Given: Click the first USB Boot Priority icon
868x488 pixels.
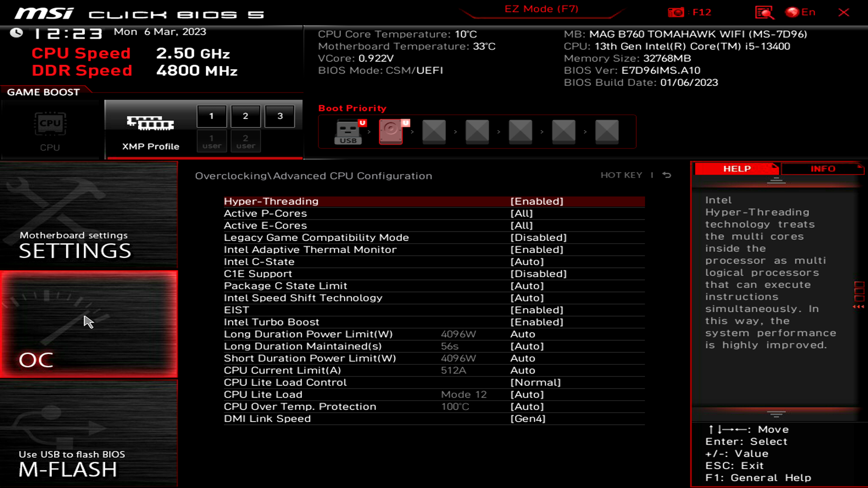Looking at the screenshot, I should tap(348, 131).
